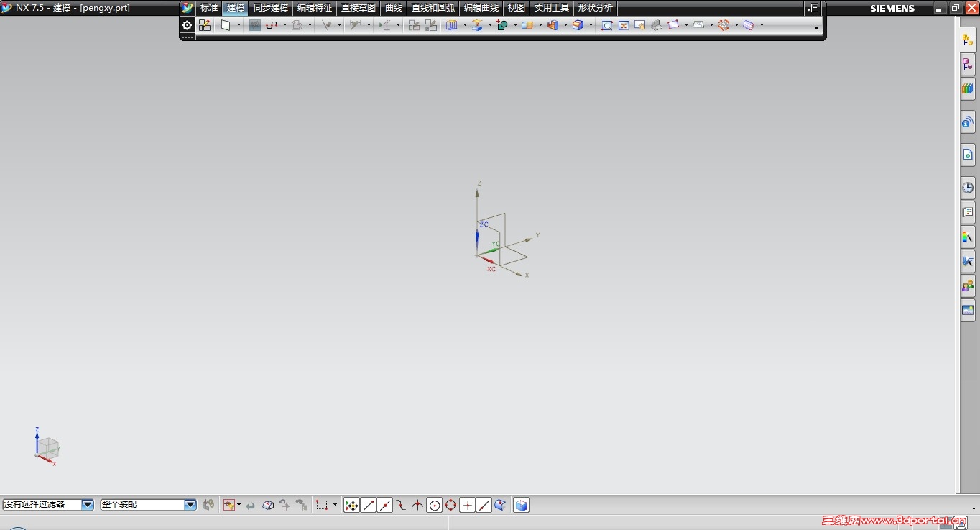Click the red curve tool icon
This screenshot has width=980, height=530.
pyautogui.click(x=272, y=25)
